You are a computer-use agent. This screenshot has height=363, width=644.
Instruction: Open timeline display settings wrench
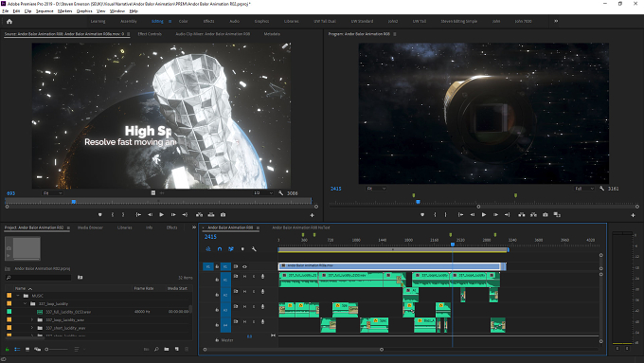tap(254, 249)
